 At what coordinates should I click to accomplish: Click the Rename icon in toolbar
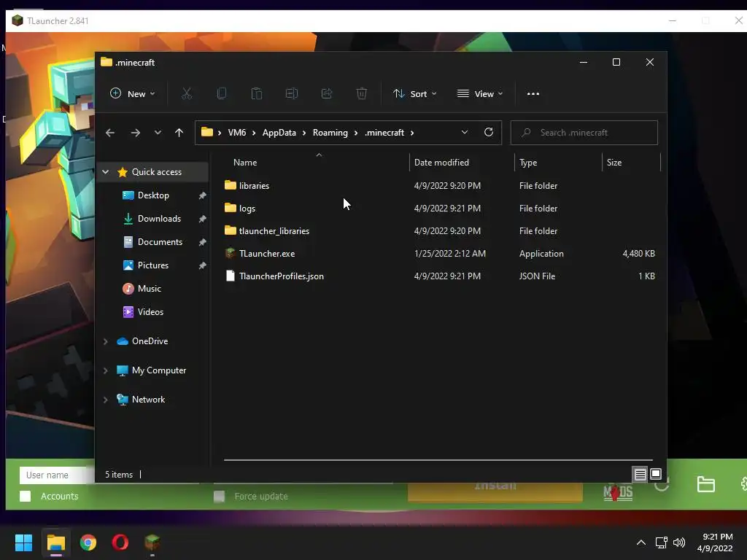[x=292, y=94]
